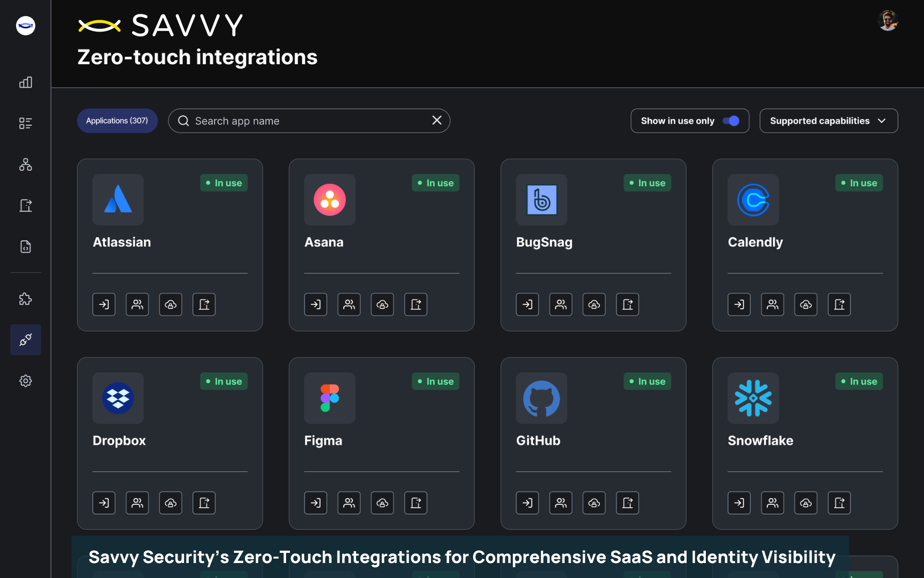Click the GitHub users capability icon
Viewport: 924px width, 578px height.
point(561,503)
